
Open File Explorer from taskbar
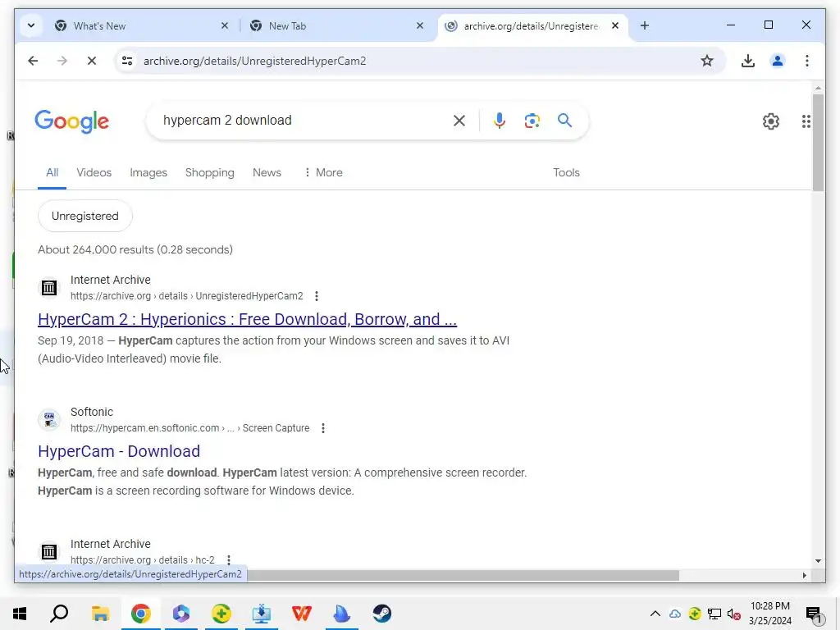pyautogui.click(x=100, y=614)
